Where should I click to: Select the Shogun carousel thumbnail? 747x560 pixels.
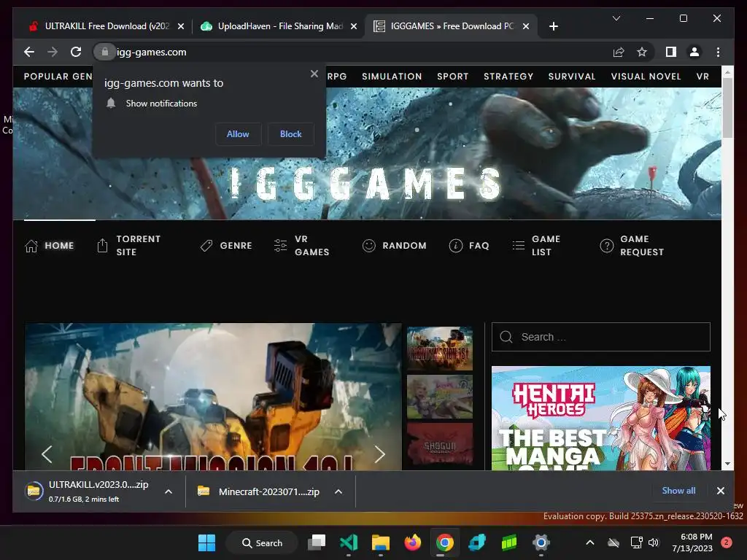(x=440, y=444)
